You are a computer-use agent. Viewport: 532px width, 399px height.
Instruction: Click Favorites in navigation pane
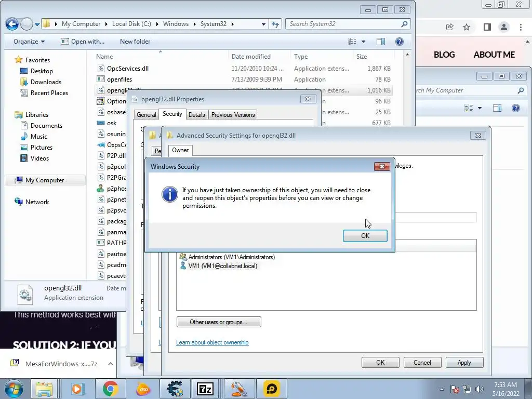(37, 60)
